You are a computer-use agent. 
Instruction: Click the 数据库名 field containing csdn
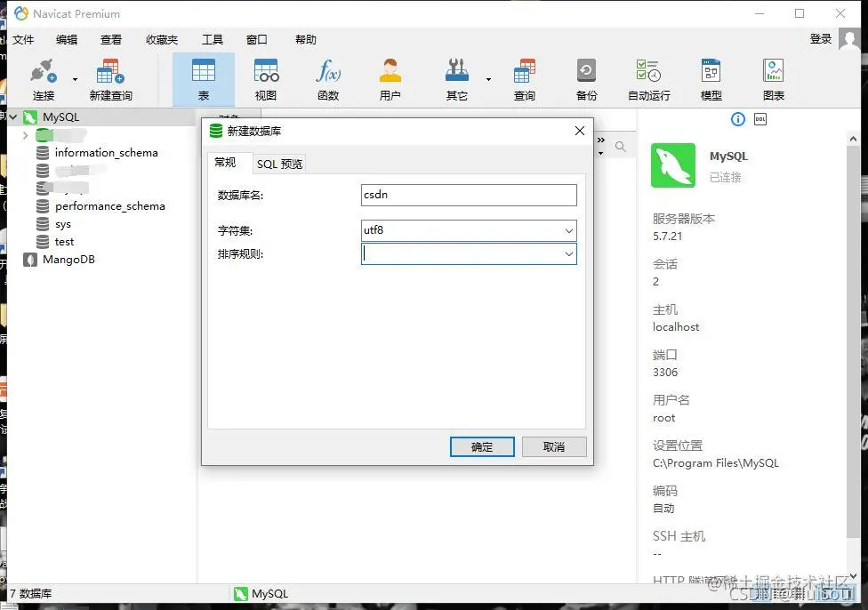469,195
